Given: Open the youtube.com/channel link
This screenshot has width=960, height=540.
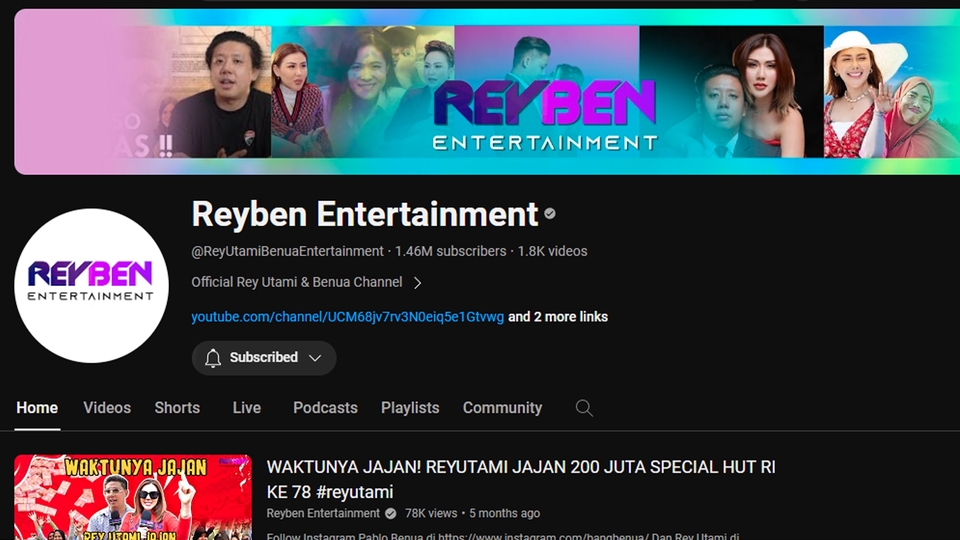Looking at the screenshot, I should pyautogui.click(x=348, y=317).
